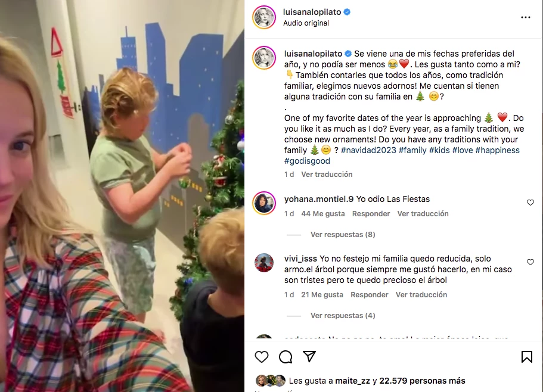
Task: Like yohana.montiel.9's comment with the heart
Action: 530,203
